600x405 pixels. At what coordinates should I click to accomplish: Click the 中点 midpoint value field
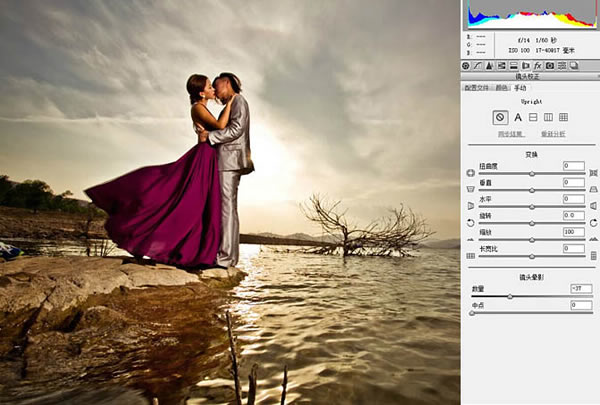point(581,305)
